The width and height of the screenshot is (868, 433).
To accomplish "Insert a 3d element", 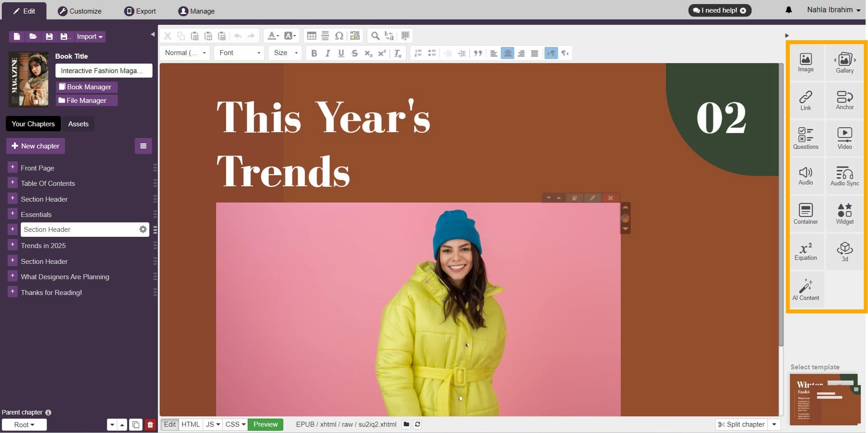I will [844, 251].
